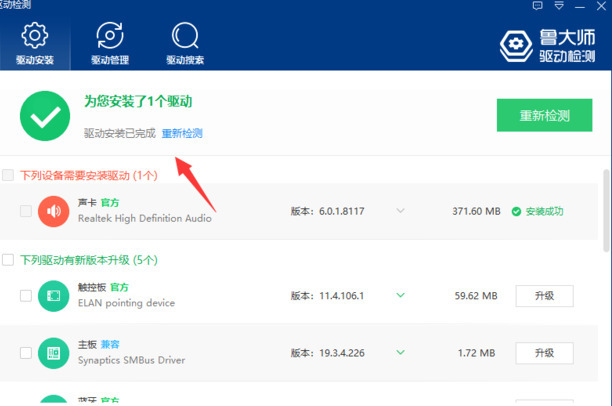Click the vertical scrollbar thumb
Image resolution: width=612 pixels, height=406 pixels.
point(606,211)
